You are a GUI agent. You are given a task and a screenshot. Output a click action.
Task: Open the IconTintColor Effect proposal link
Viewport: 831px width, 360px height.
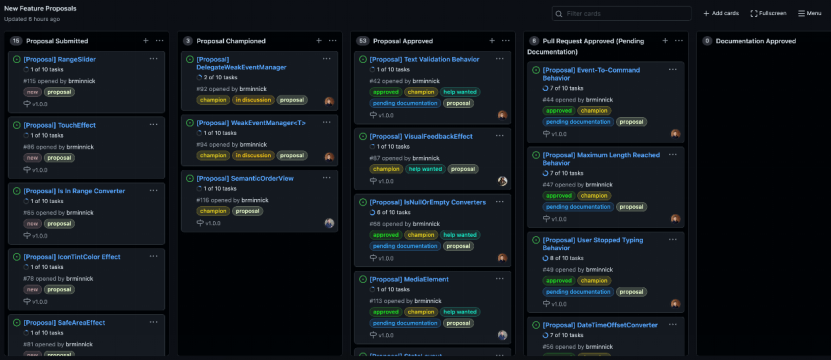coord(72,257)
